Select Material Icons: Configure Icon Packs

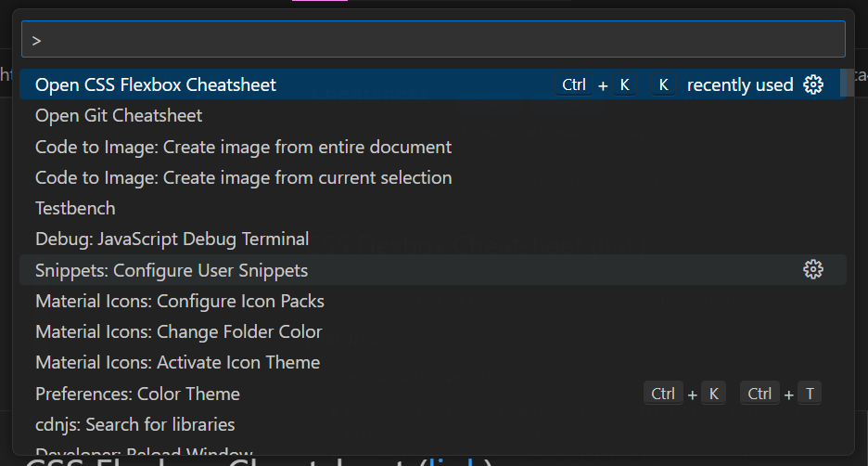[x=179, y=302]
